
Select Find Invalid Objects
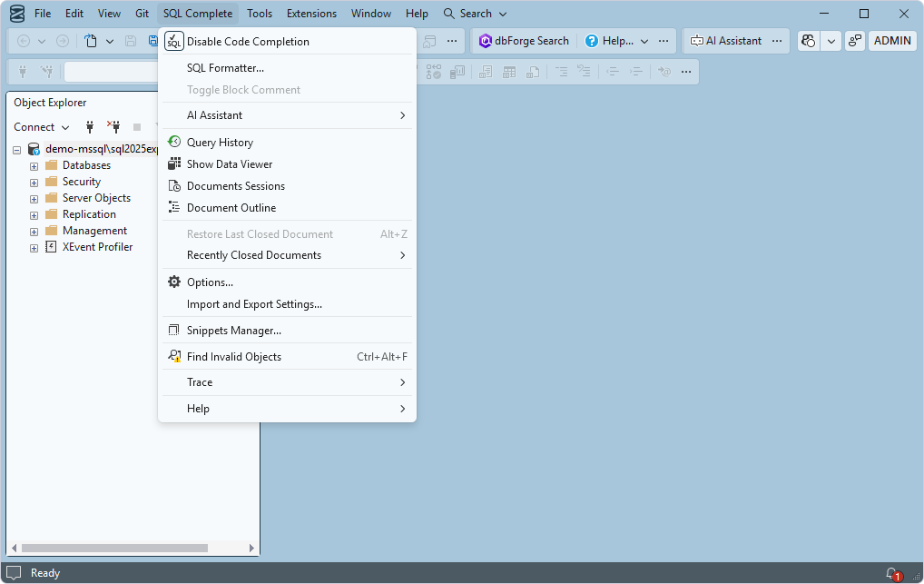(287, 356)
